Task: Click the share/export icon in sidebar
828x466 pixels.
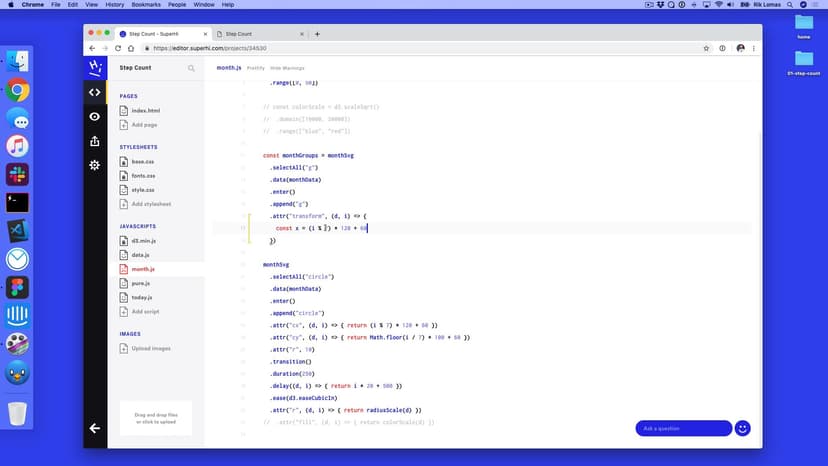Action: coord(95,141)
